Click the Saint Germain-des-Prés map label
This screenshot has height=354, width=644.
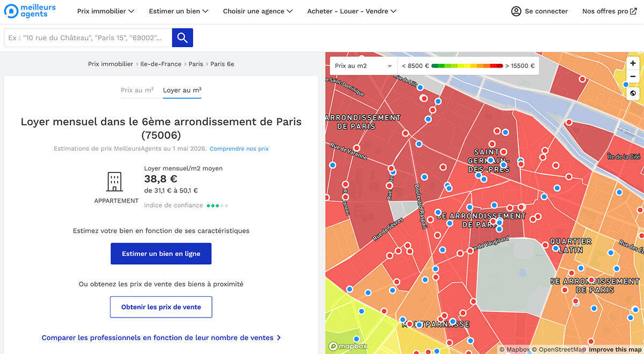pos(489,161)
